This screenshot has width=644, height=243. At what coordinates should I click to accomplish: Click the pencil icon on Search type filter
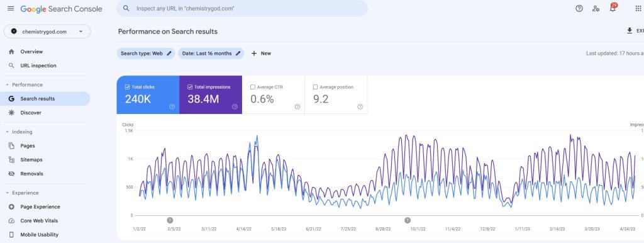point(169,54)
